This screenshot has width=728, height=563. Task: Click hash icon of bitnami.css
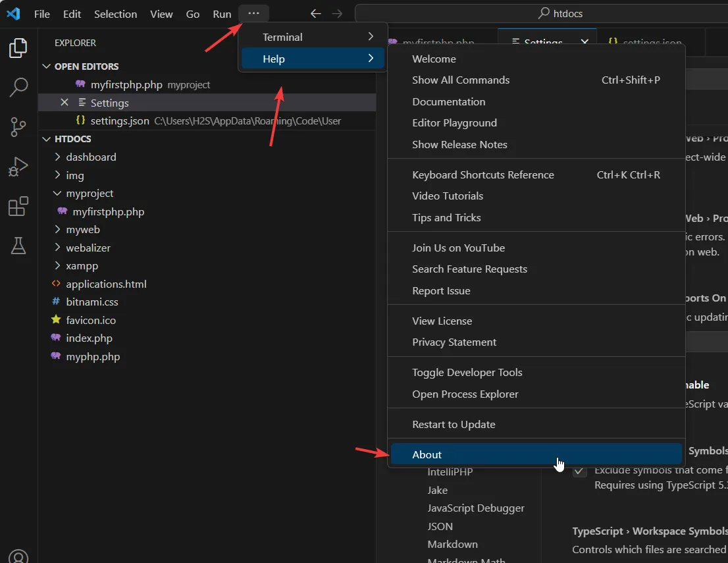click(x=56, y=301)
